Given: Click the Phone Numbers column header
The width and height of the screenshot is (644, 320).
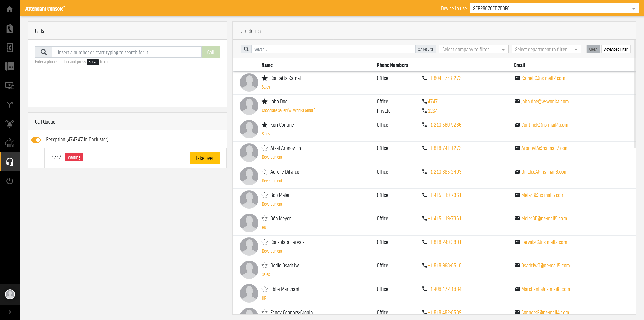Looking at the screenshot, I should [392, 65].
